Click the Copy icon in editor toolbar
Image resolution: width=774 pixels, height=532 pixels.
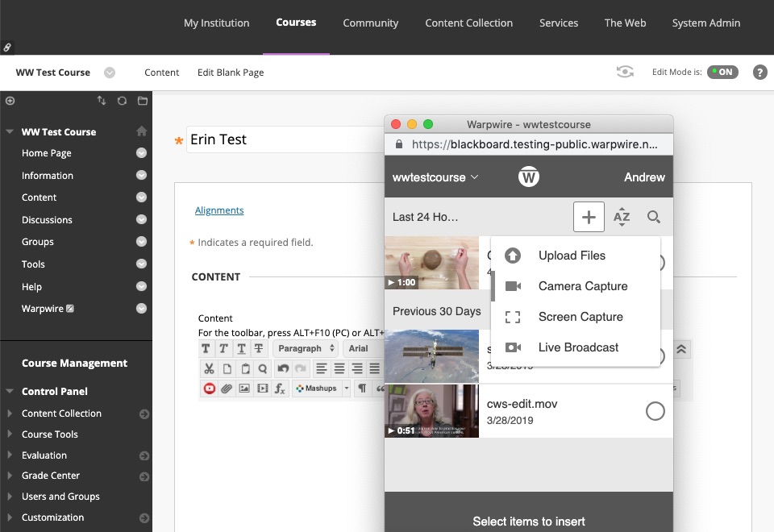click(227, 368)
